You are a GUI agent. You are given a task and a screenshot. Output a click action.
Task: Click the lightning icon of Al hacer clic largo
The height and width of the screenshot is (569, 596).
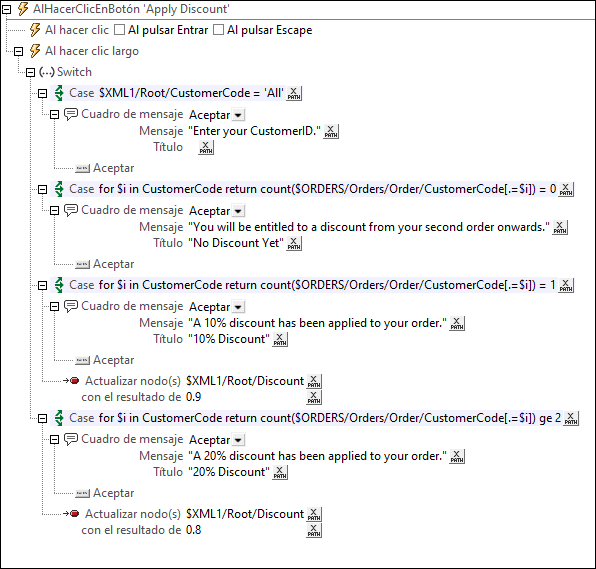(x=35, y=51)
